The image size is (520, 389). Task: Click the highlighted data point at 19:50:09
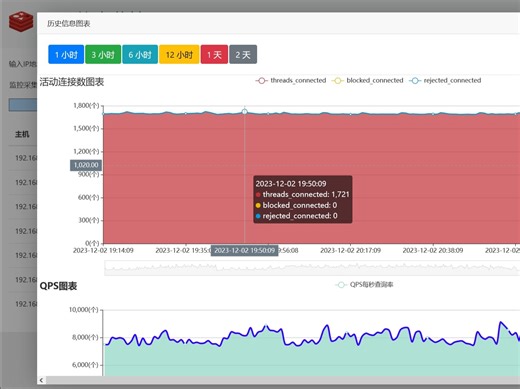[244, 112]
